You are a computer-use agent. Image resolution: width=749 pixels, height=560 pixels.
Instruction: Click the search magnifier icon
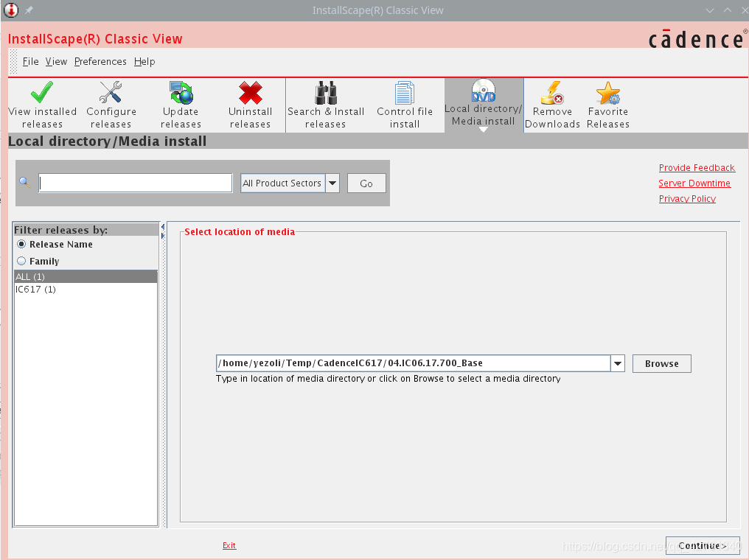pyautogui.click(x=25, y=183)
